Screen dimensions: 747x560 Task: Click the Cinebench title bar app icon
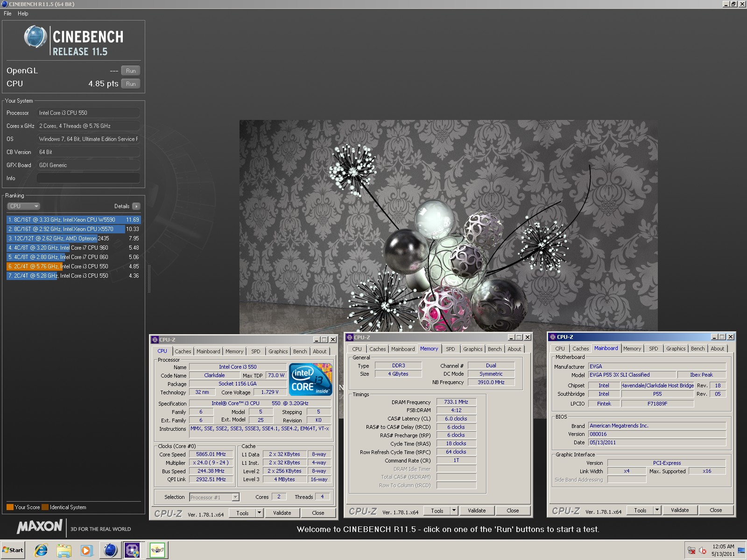4,4
